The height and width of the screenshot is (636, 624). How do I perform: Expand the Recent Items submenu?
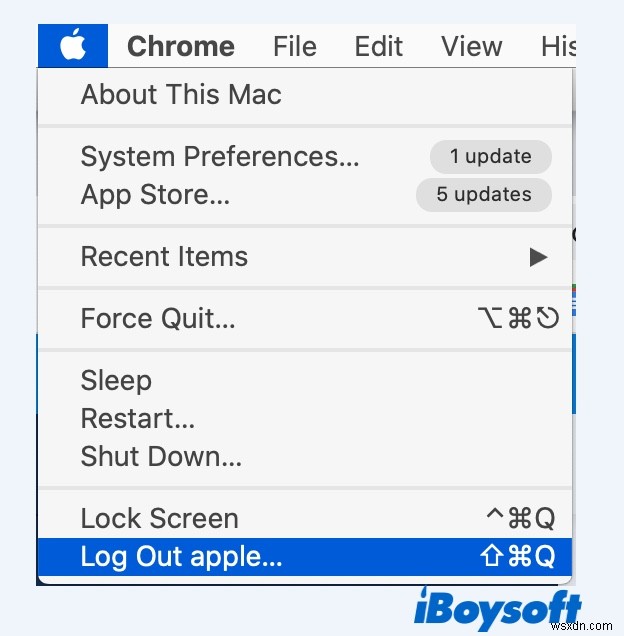pyautogui.click(x=164, y=257)
